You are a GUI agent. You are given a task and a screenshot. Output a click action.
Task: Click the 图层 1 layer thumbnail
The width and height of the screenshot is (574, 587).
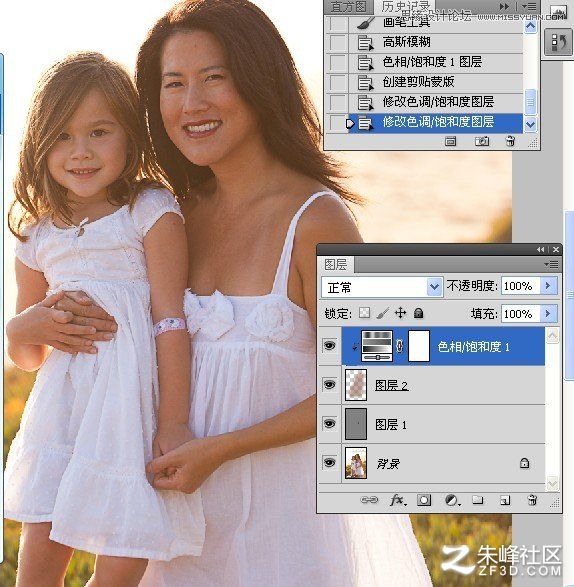355,424
